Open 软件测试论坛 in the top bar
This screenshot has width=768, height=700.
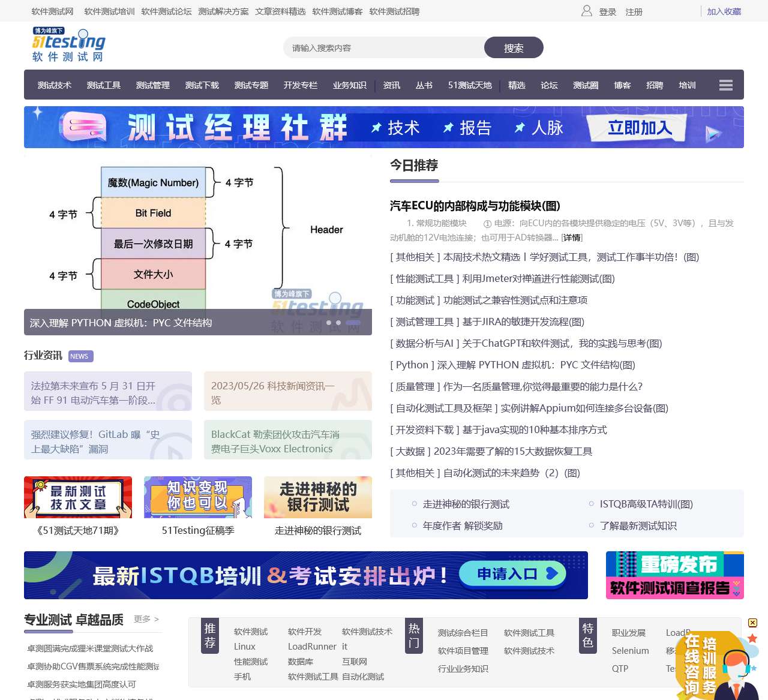tap(166, 11)
